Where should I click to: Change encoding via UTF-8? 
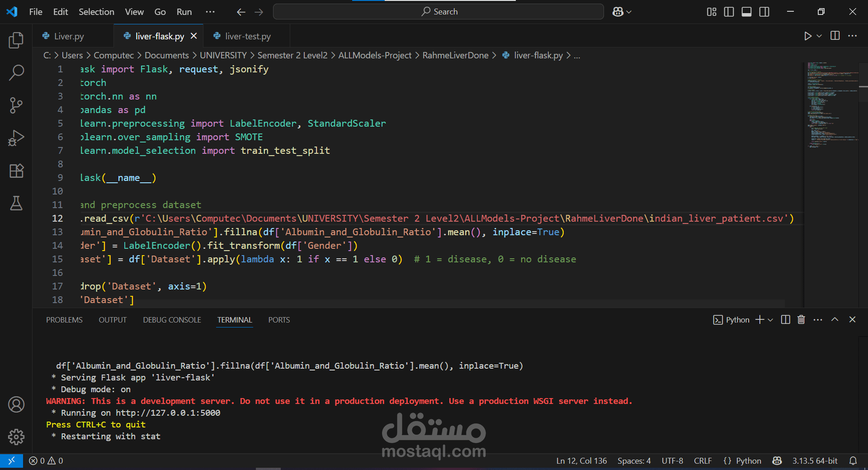click(672, 461)
